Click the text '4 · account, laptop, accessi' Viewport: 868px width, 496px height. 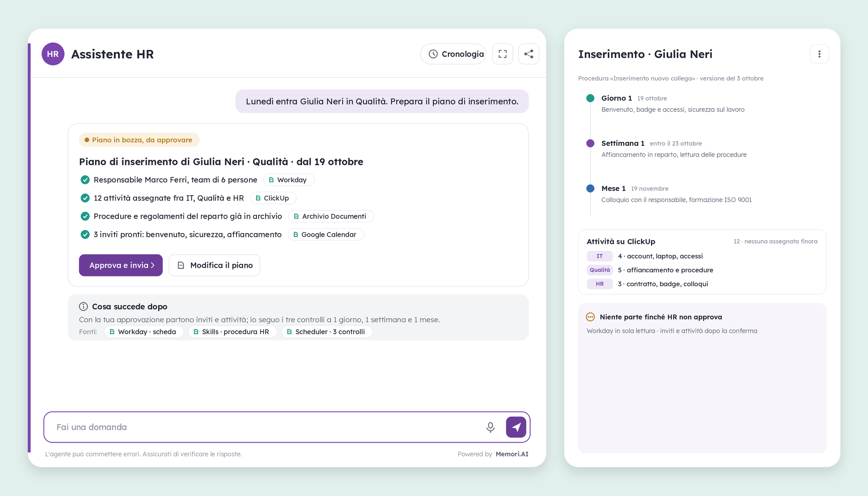coord(660,256)
